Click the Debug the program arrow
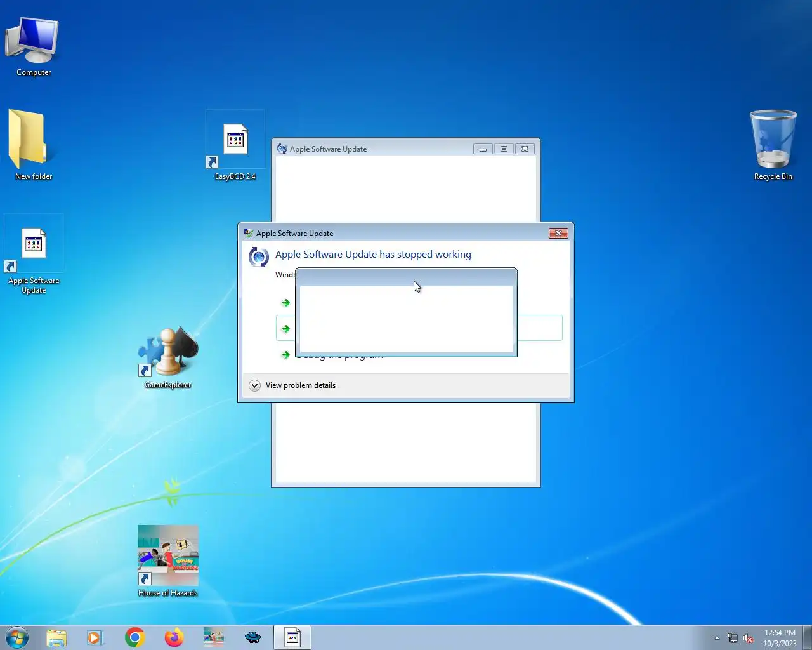Screen dimensions: 812x650 click(285, 355)
